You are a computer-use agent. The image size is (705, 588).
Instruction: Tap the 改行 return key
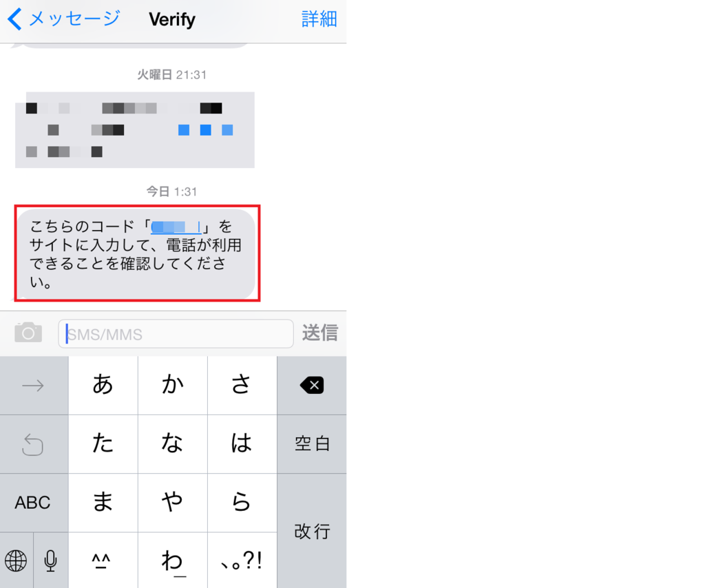pos(312,531)
